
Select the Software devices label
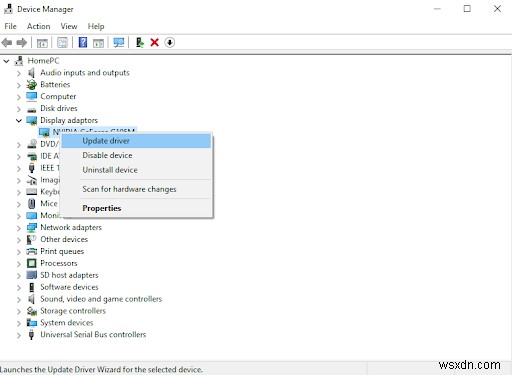[69, 287]
